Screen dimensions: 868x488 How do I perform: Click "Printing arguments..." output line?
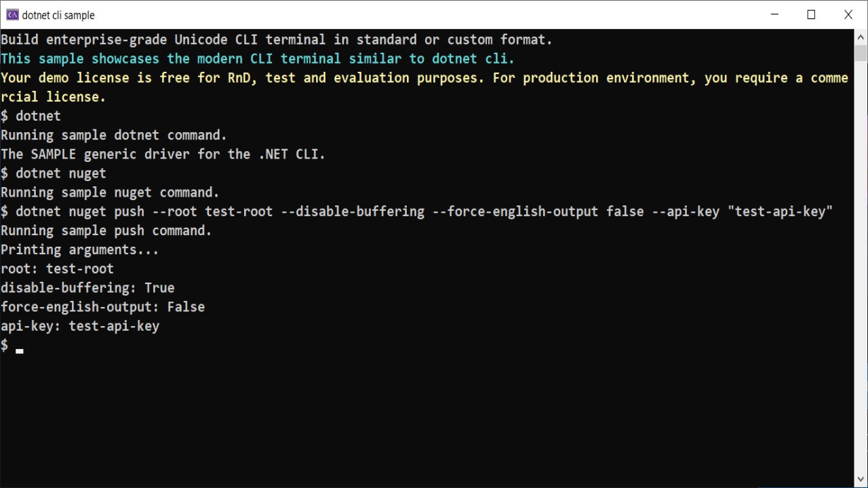point(80,250)
